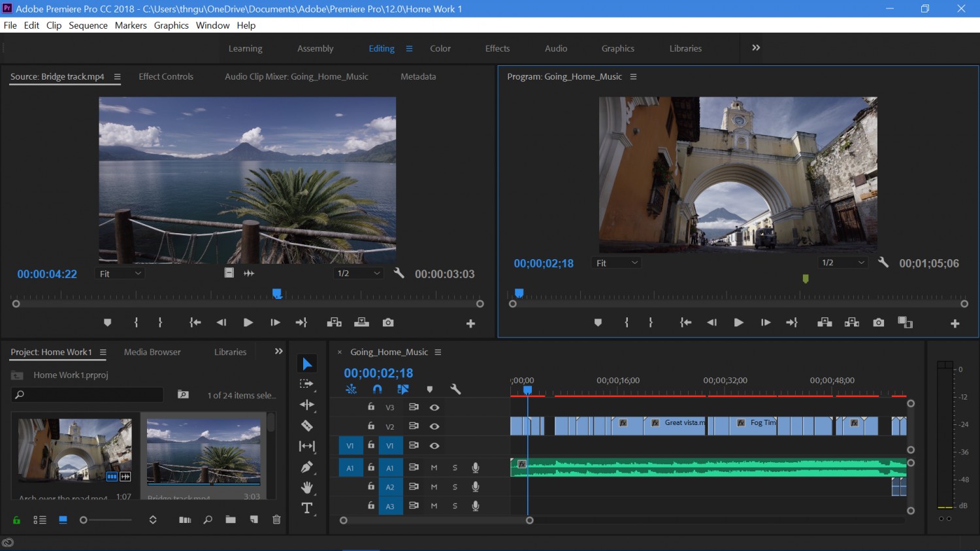Toggle Linked Selection in timeline
This screenshot has width=980, height=551.
coord(403,389)
